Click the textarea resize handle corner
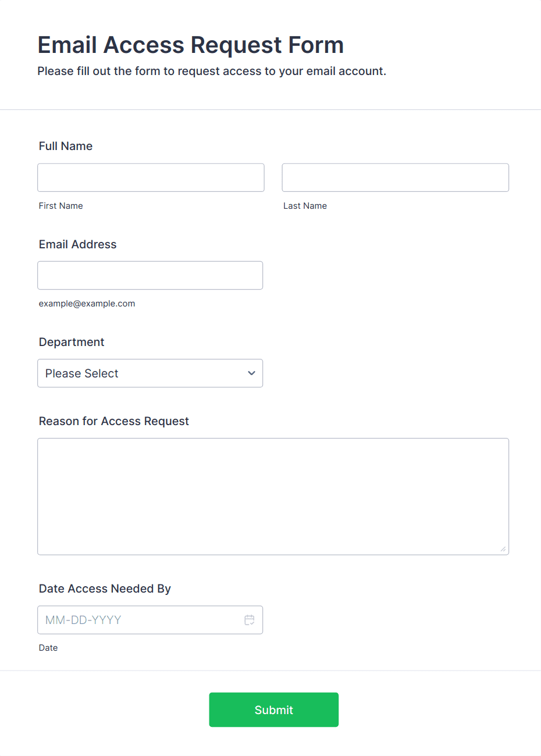541x756 pixels. (x=503, y=549)
